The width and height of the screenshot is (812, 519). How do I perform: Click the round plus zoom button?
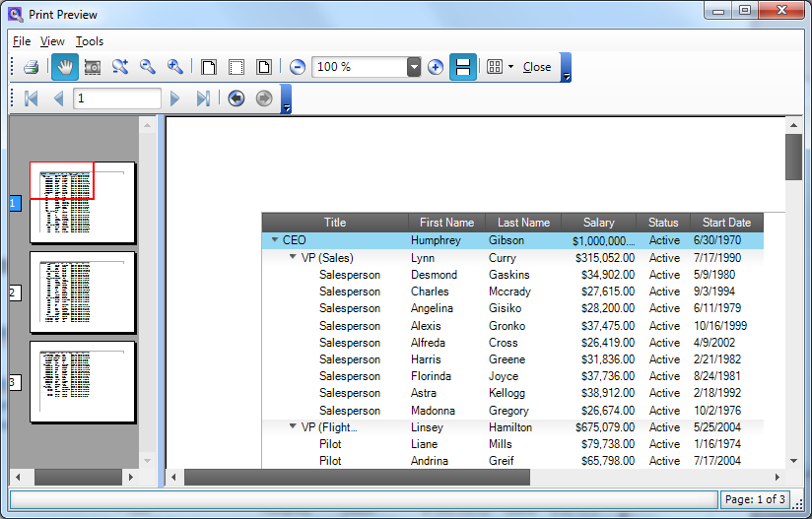click(x=436, y=67)
